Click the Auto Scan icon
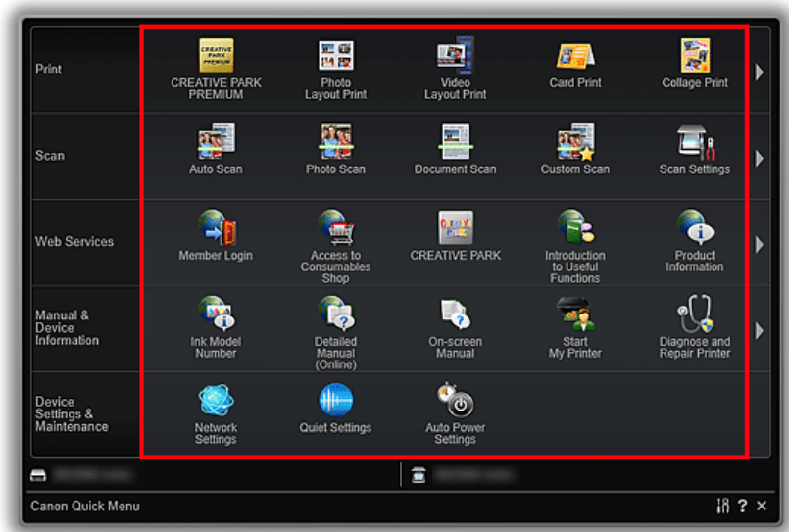The height and width of the screenshot is (532, 789). tap(216, 142)
